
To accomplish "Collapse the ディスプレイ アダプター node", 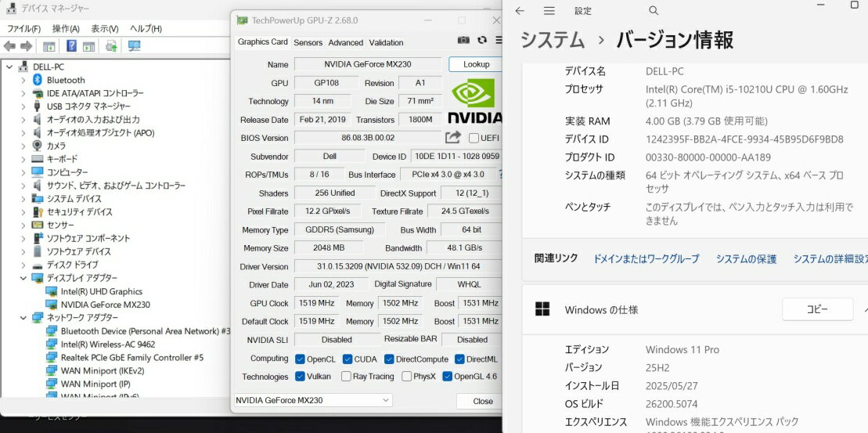I will 22,278.
